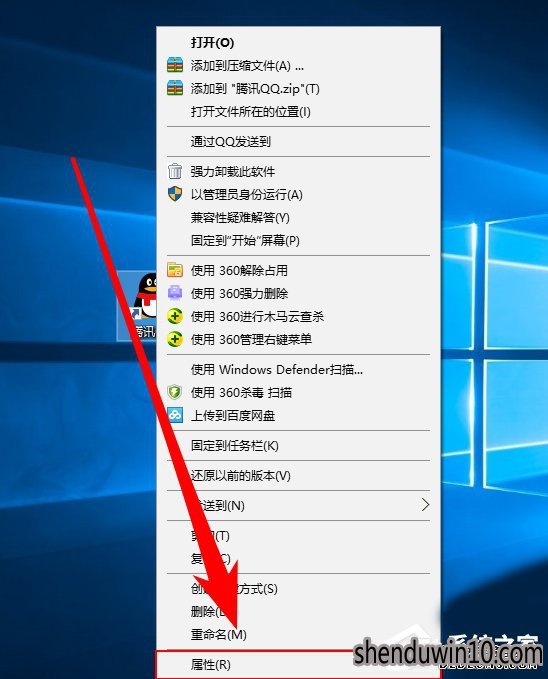Screen dimensions: 548x679
Task: Expand the 发送到(N) submenu arrow
Action: [425, 505]
